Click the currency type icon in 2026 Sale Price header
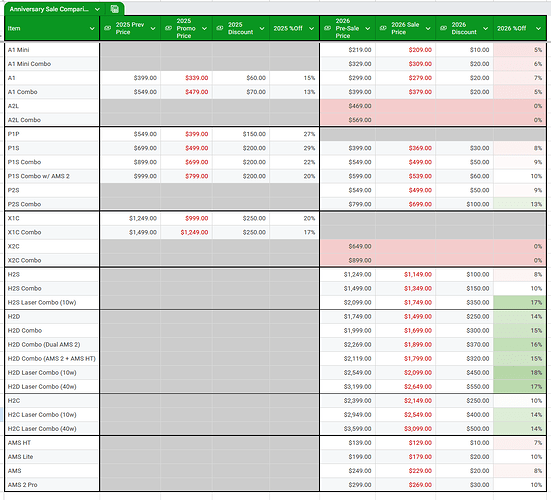Image resolution: width=551 pixels, height=500 pixels. point(383,28)
